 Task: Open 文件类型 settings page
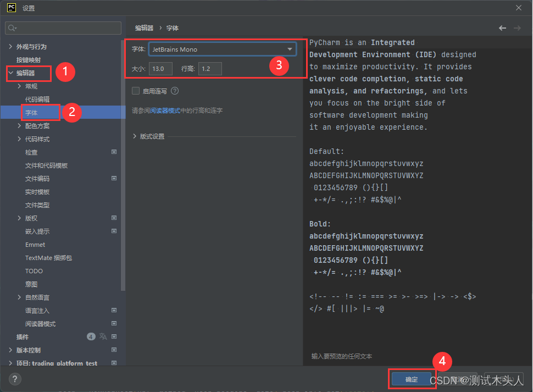pos(37,205)
